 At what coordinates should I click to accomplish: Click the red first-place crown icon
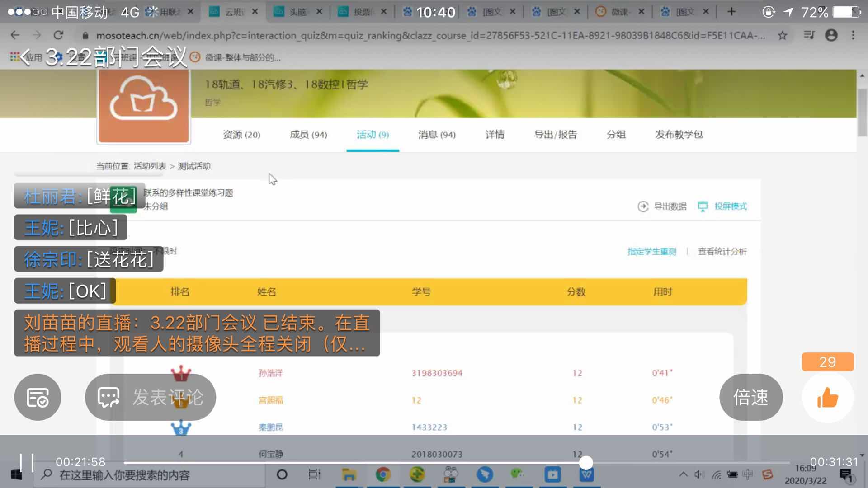[181, 373]
